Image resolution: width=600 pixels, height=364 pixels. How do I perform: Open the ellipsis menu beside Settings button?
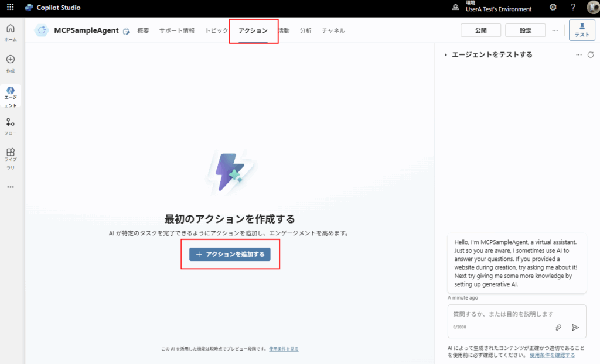coord(555,30)
